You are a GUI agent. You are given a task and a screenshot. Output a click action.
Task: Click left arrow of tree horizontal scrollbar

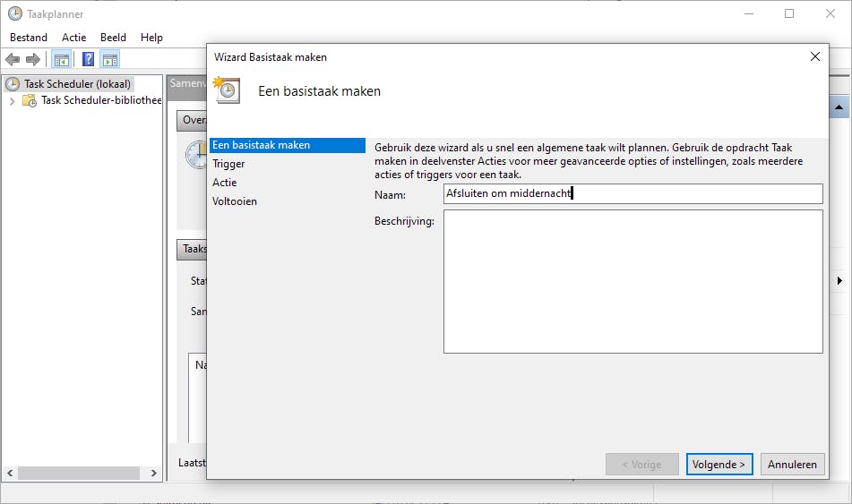(x=10, y=473)
